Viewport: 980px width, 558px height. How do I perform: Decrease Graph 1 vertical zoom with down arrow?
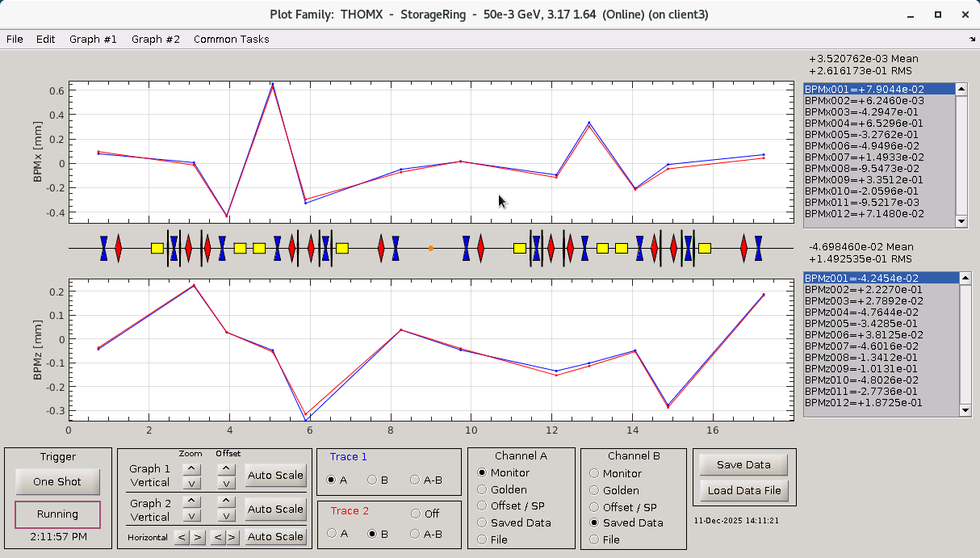191,483
